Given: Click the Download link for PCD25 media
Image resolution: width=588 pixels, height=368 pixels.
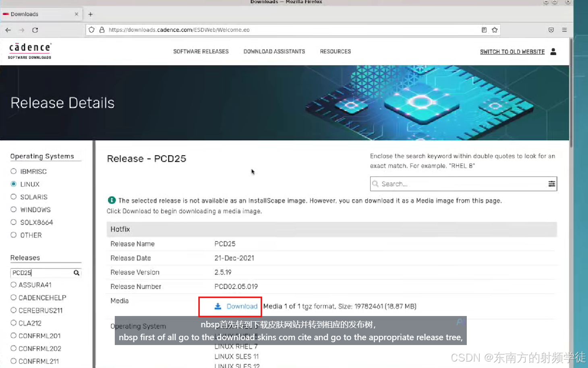Looking at the screenshot, I should tap(242, 306).
